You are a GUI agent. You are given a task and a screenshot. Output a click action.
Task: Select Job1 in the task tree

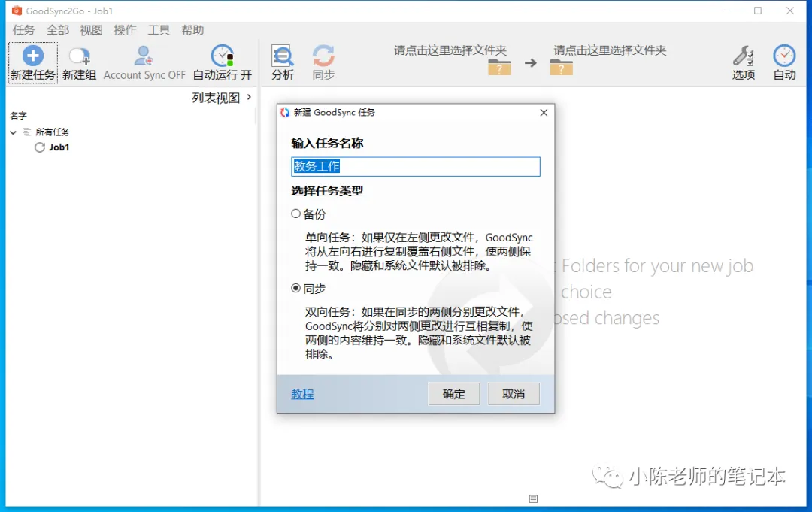59,147
